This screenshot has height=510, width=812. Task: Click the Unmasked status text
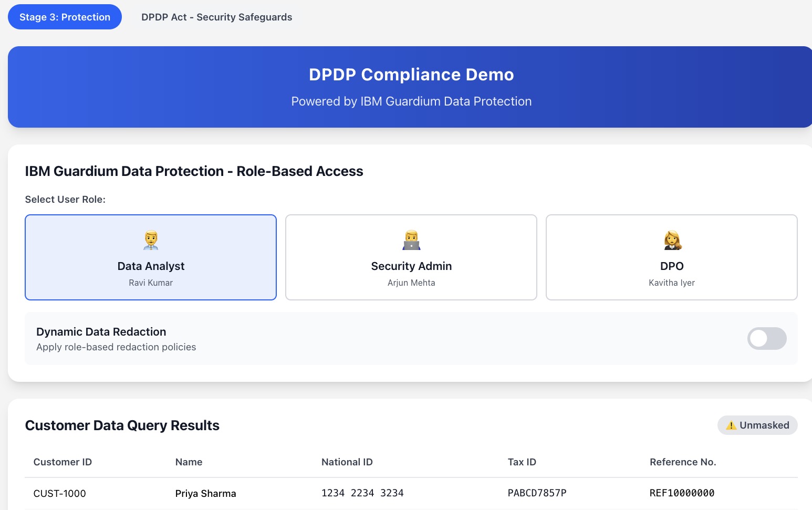pyautogui.click(x=764, y=425)
